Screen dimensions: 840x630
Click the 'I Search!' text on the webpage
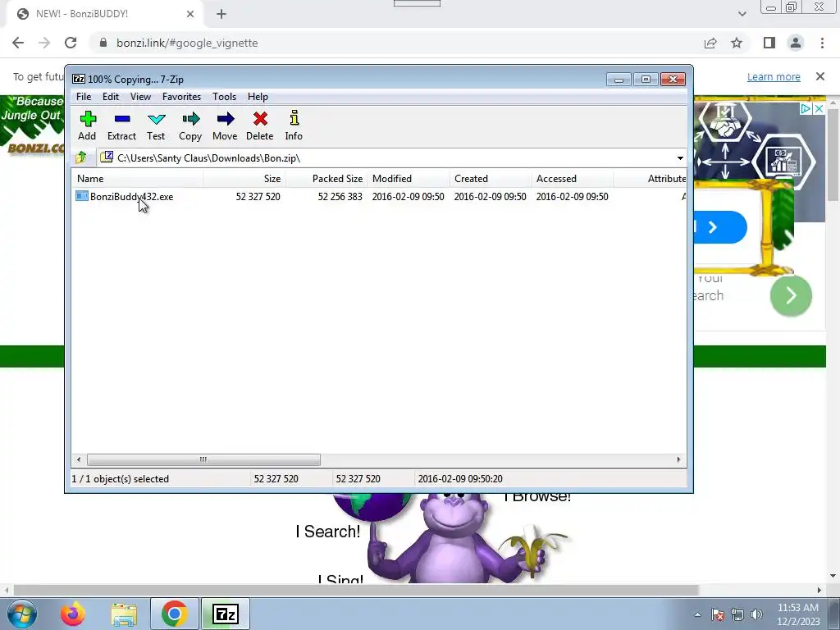pyautogui.click(x=328, y=532)
